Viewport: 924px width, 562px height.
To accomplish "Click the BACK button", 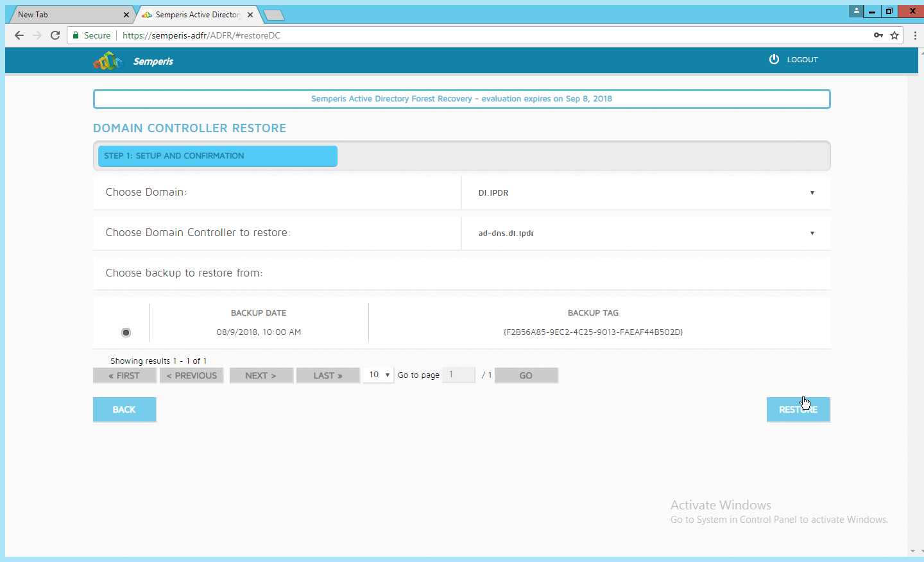I will pos(124,409).
